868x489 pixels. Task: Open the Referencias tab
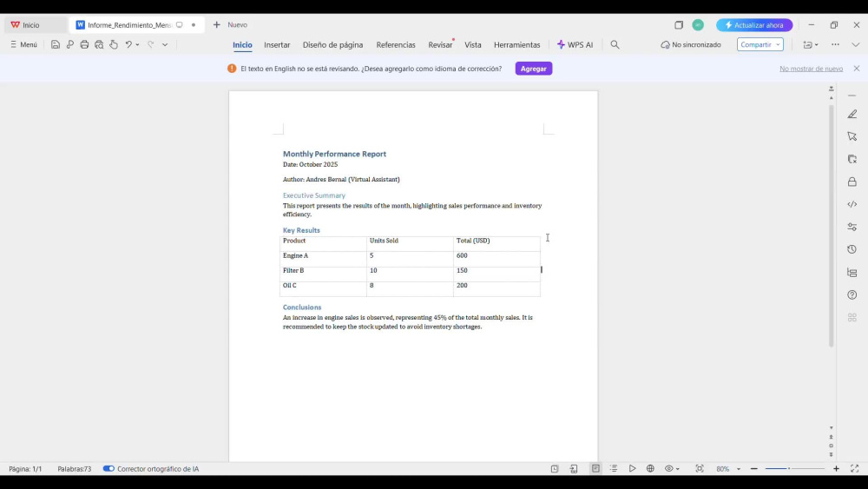pyautogui.click(x=396, y=45)
